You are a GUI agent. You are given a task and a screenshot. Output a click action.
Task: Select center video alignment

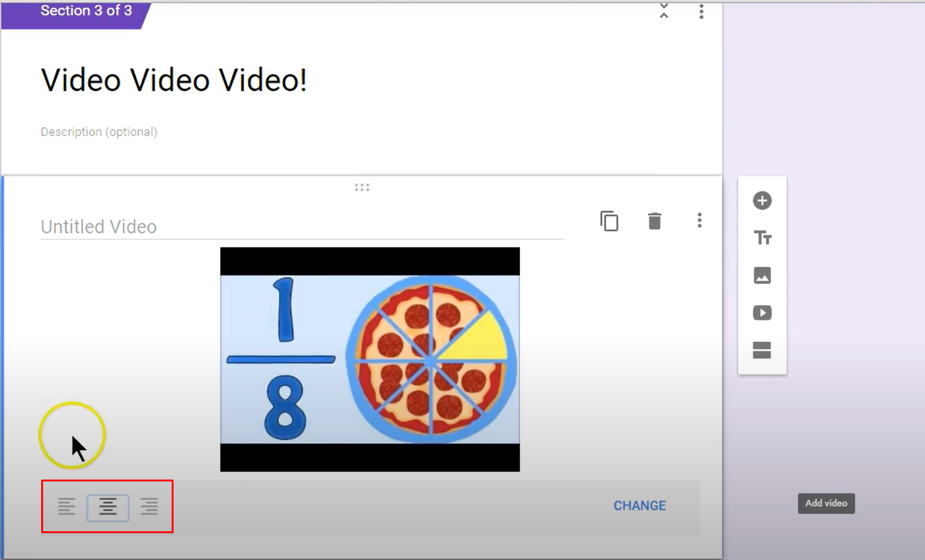pos(107,507)
